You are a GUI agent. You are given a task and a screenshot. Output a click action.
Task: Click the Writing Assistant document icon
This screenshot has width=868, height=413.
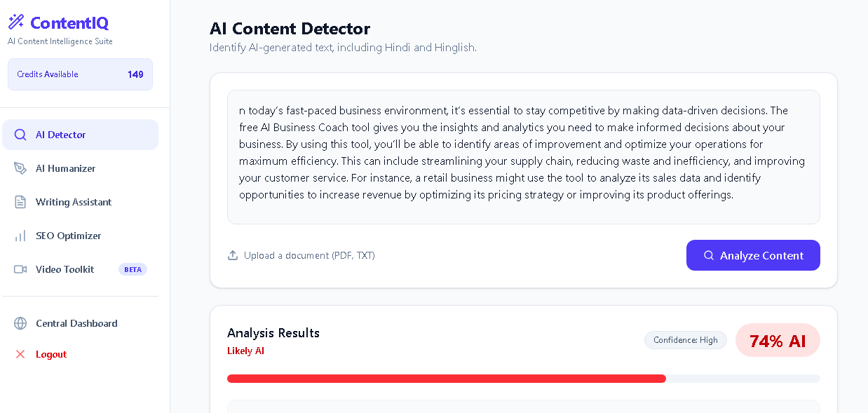click(20, 201)
